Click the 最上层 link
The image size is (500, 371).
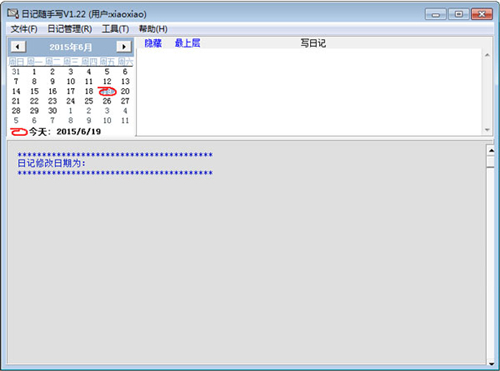tap(187, 43)
